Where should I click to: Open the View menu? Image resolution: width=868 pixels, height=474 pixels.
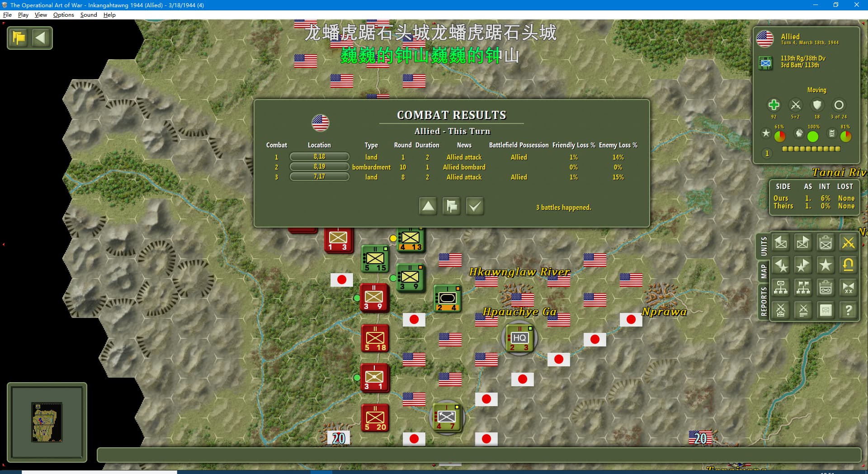point(41,14)
